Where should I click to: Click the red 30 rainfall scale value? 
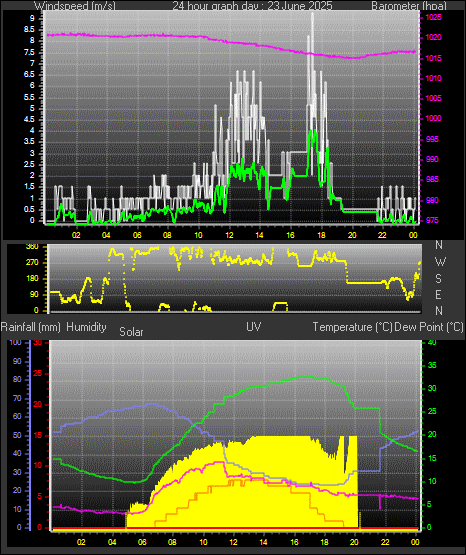click(38, 342)
